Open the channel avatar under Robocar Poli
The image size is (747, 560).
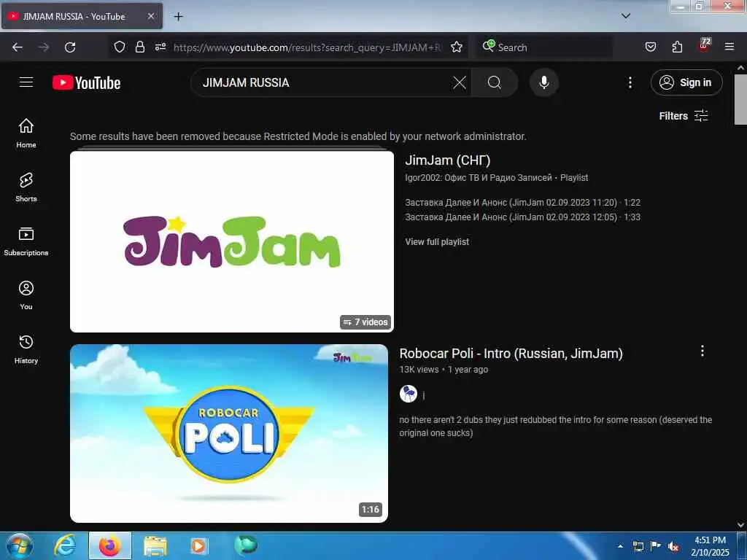[409, 394]
